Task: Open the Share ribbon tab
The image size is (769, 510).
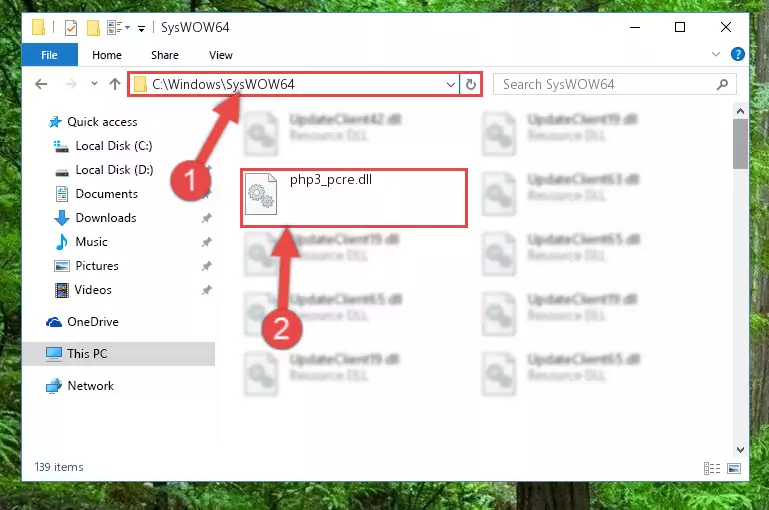Action: (165, 55)
